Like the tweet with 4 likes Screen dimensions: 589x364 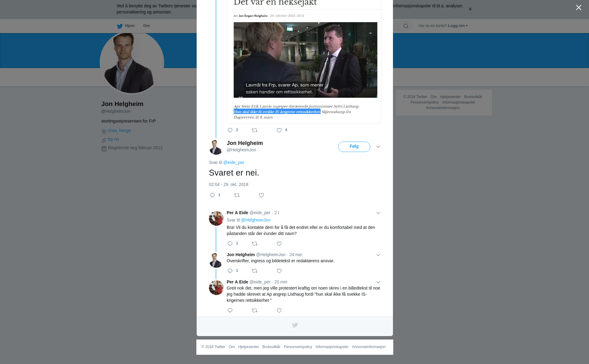click(x=279, y=131)
